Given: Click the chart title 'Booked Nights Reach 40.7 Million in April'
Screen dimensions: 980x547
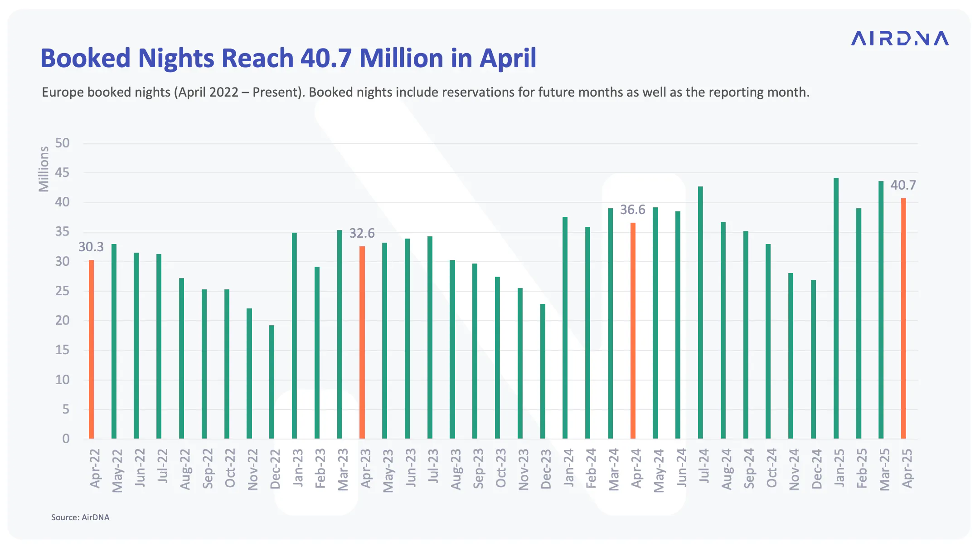Looking at the screenshot, I should [x=288, y=58].
